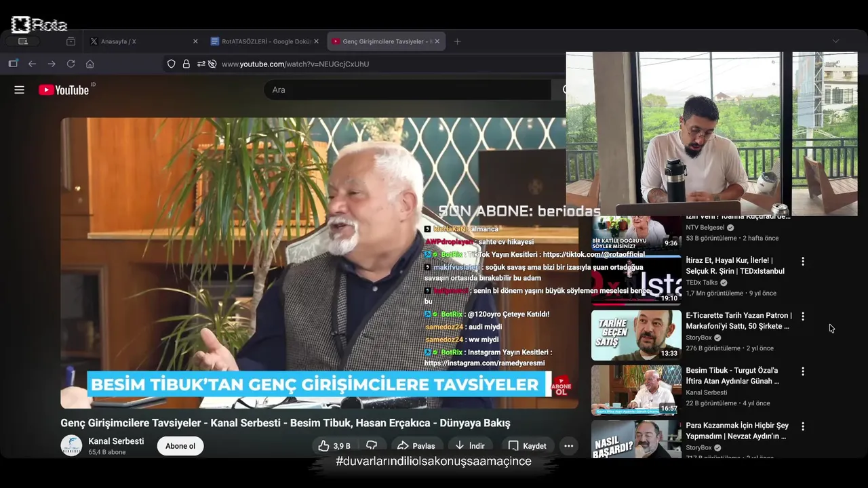This screenshot has height=488, width=868.
Task: Open options for Para Kazanmak İçin video
Action: 803,426
